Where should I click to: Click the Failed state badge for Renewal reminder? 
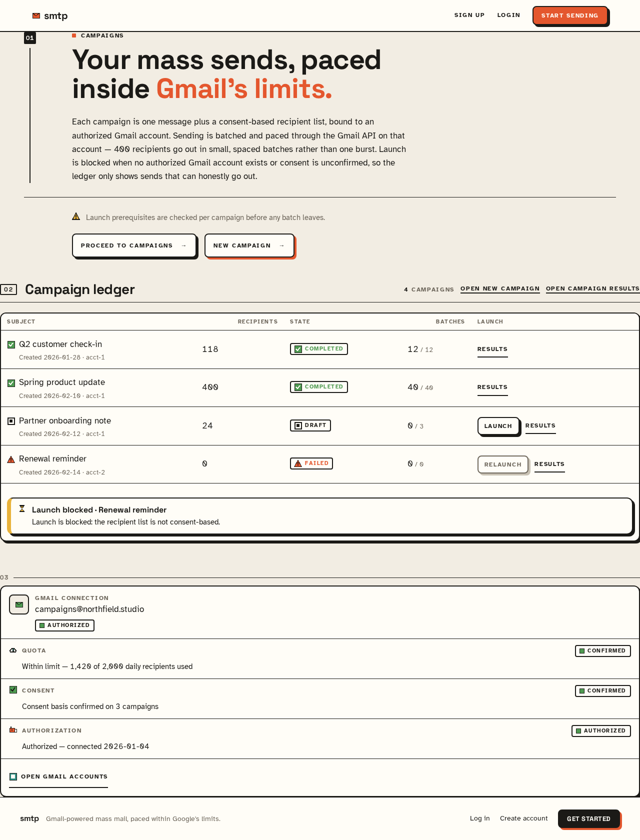click(x=311, y=463)
